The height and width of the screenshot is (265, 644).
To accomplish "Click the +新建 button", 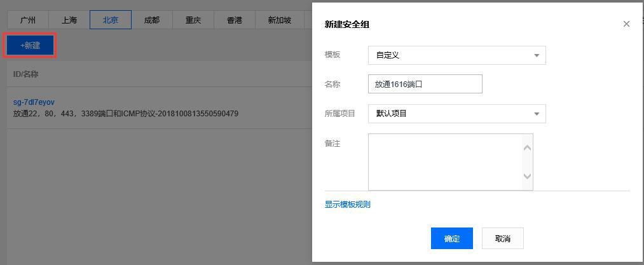I will [30, 46].
